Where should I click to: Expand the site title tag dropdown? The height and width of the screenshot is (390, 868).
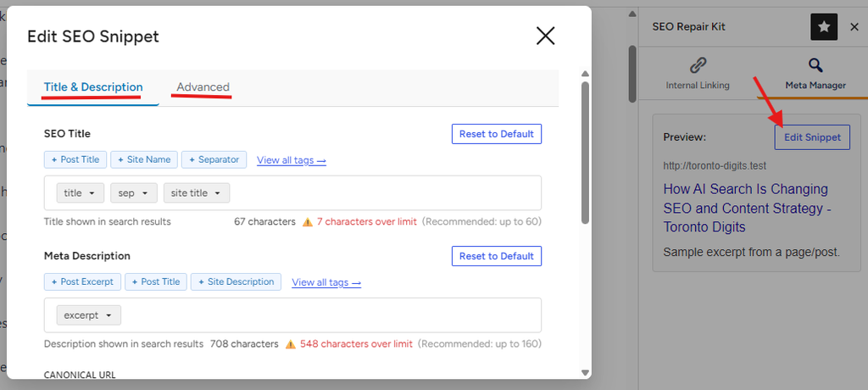click(197, 193)
